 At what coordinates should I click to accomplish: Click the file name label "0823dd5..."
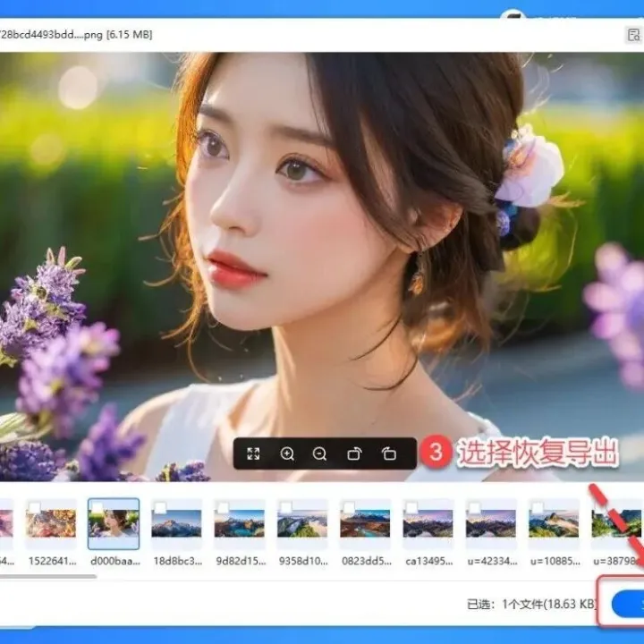click(x=367, y=561)
